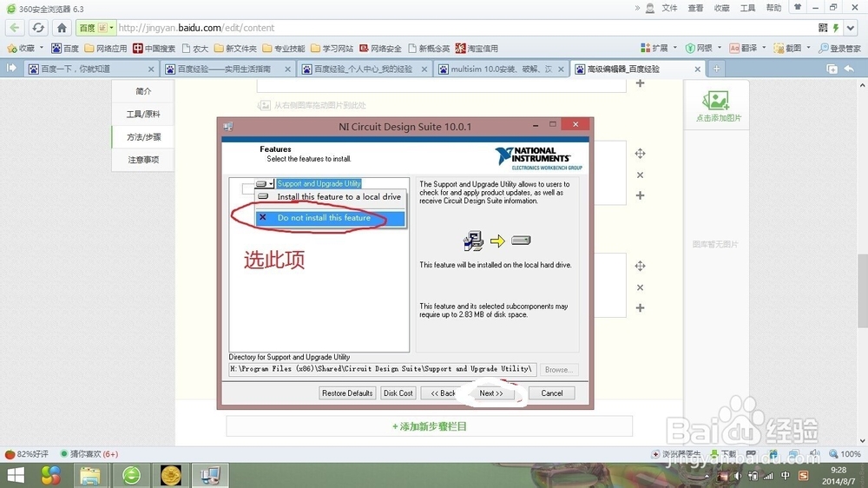The width and height of the screenshot is (868, 488).
Task: Click Restore Defaults button
Action: tap(347, 393)
